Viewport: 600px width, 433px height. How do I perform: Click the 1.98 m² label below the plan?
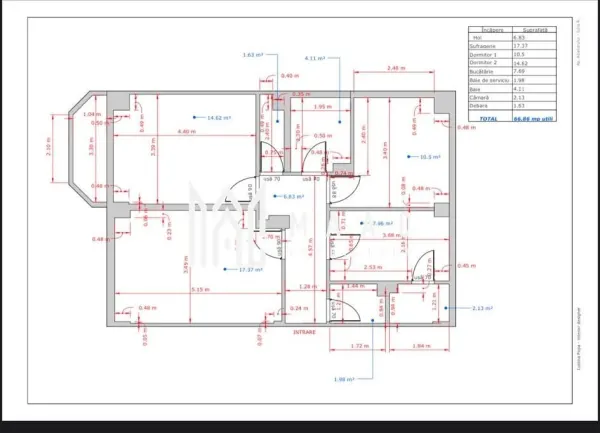[x=344, y=379]
